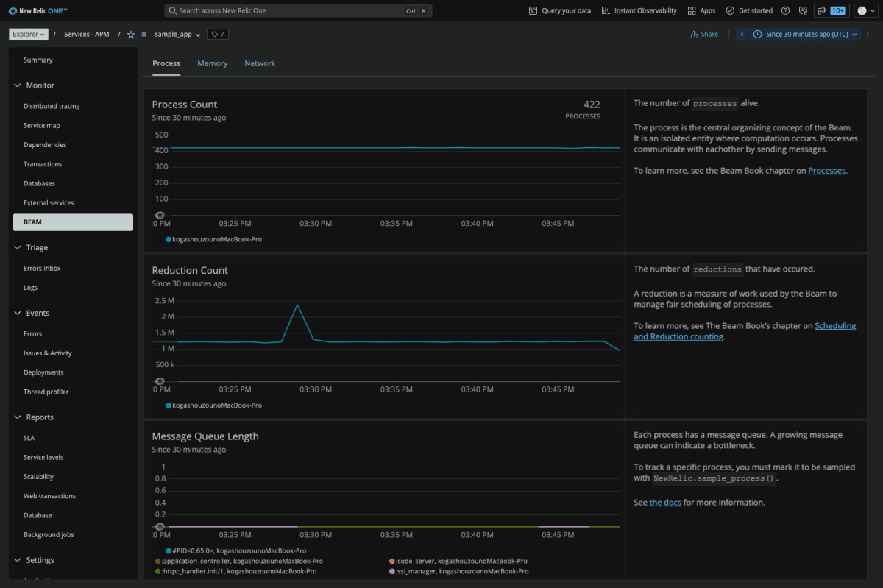Click the 422 PROCESSES value

[x=583, y=109]
